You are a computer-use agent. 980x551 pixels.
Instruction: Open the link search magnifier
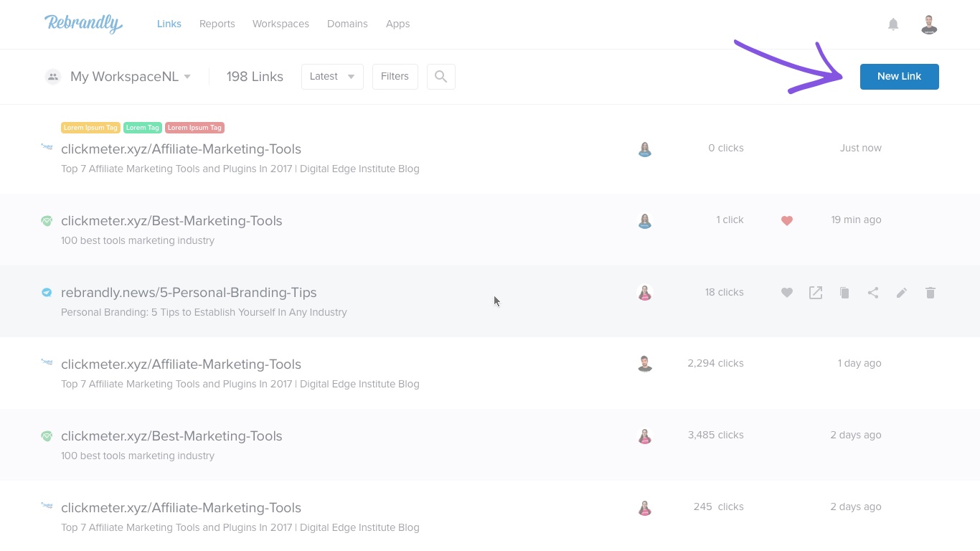[x=441, y=77]
